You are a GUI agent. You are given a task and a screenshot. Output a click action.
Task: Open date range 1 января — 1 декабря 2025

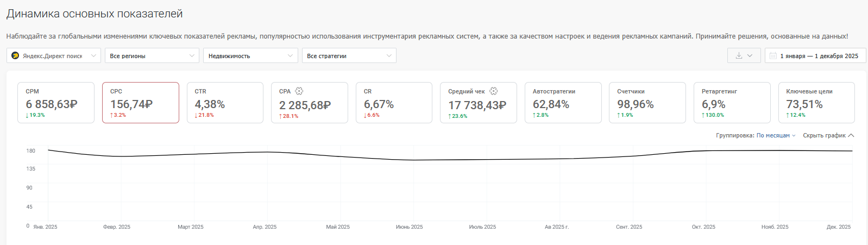(x=815, y=55)
